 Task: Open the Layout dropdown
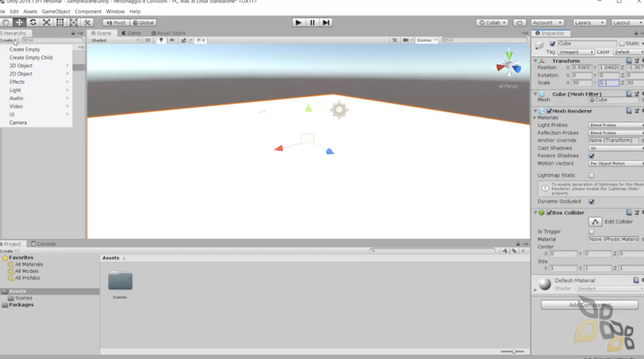(627, 23)
